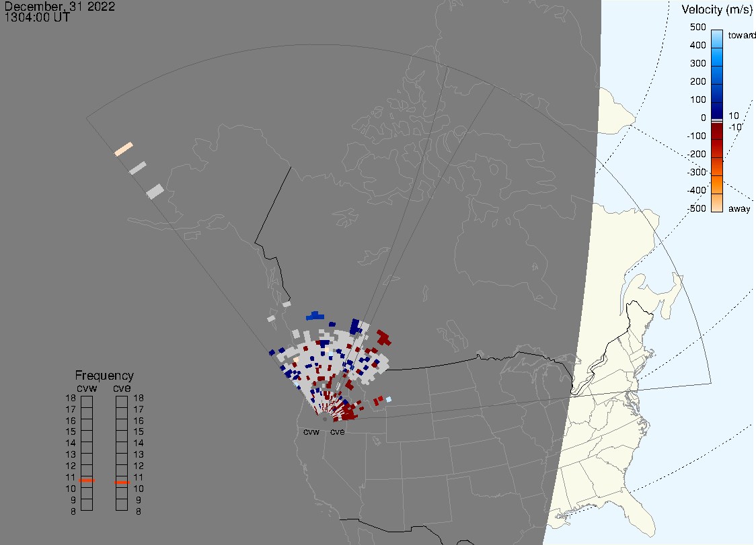Click the red frequency marker in the cve column
This screenshot has height=545, width=756.
click(x=122, y=483)
